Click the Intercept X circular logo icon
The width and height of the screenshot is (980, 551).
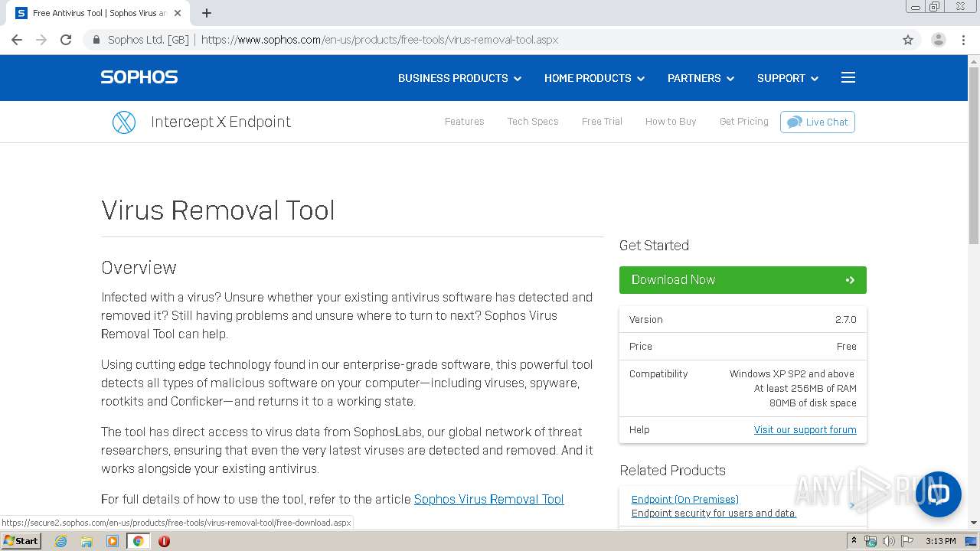[x=124, y=122]
